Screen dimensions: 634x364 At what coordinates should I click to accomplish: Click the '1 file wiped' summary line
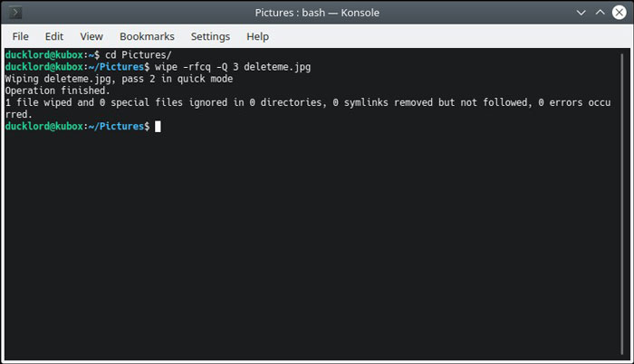point(308,109)
